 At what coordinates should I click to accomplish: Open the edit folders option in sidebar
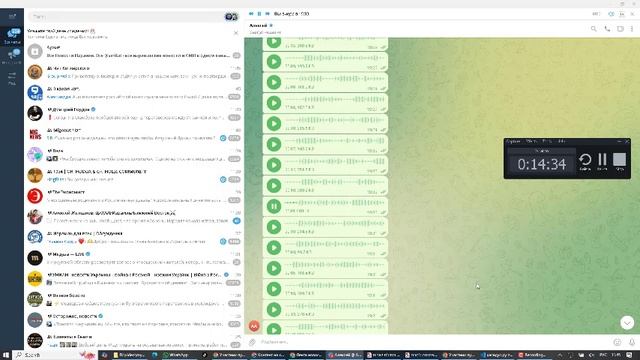(x=12, y=78)
